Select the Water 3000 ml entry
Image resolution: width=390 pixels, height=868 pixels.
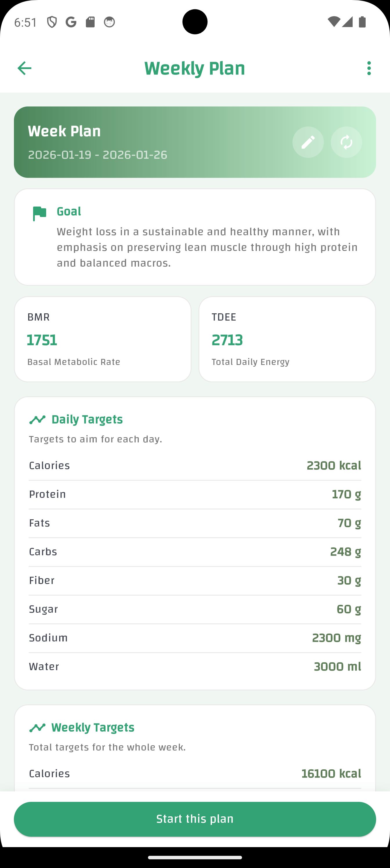click(195, 666)
